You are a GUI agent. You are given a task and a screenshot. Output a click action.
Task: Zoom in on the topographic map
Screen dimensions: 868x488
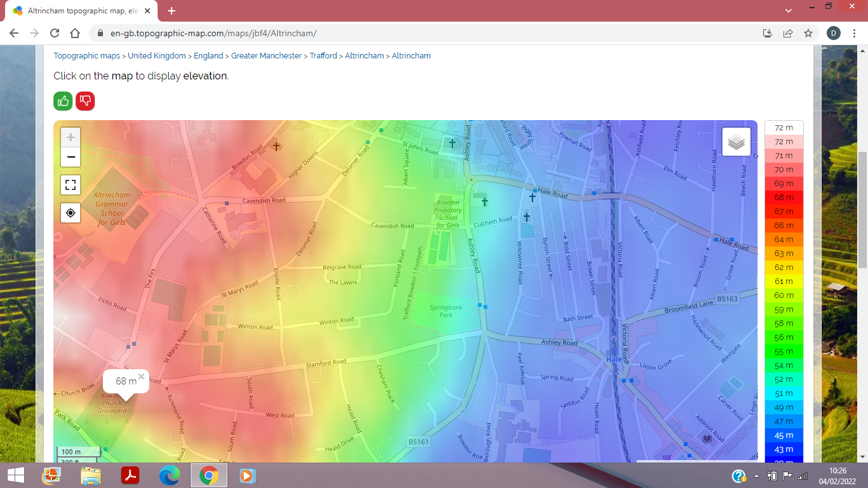pos(71,137)
